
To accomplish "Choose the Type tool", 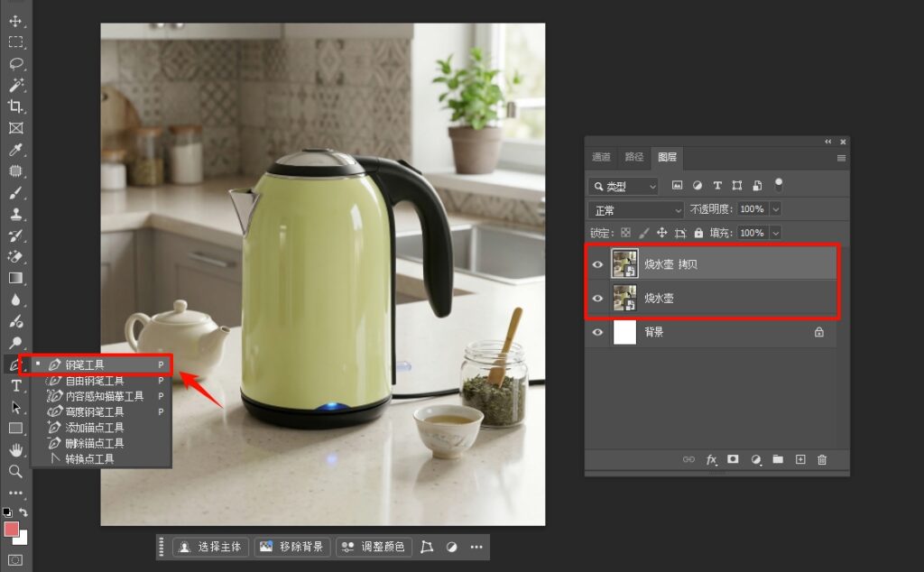I will coord(15,385).
